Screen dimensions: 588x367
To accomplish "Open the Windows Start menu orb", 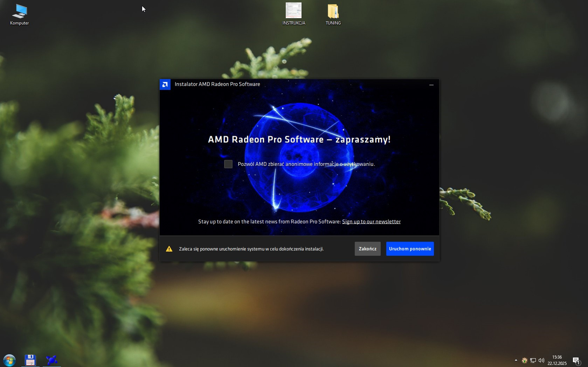I will 9,360.
